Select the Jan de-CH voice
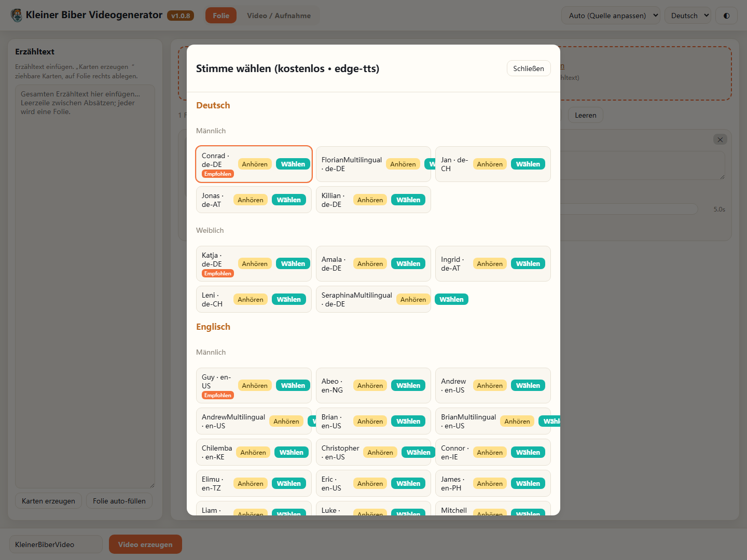The image size is (747, 560). pyautogui.click(x=528, y=164)
